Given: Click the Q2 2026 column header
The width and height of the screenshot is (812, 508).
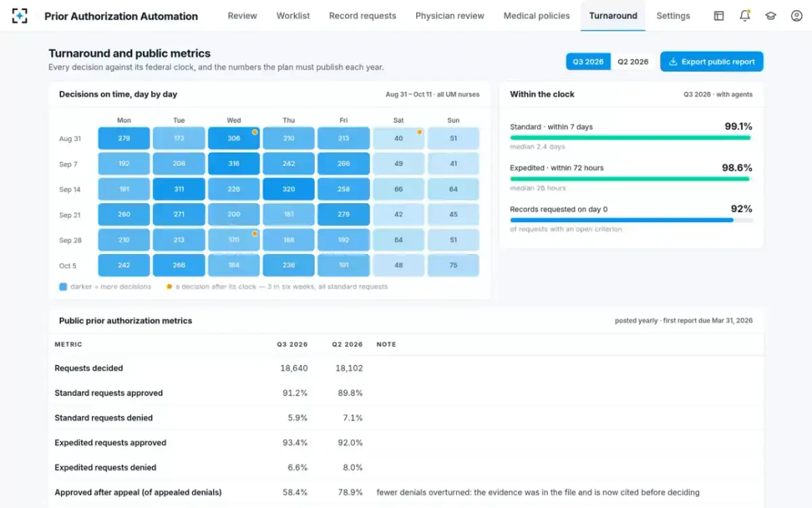Looking at the screenshot, I should coord(347,344).
